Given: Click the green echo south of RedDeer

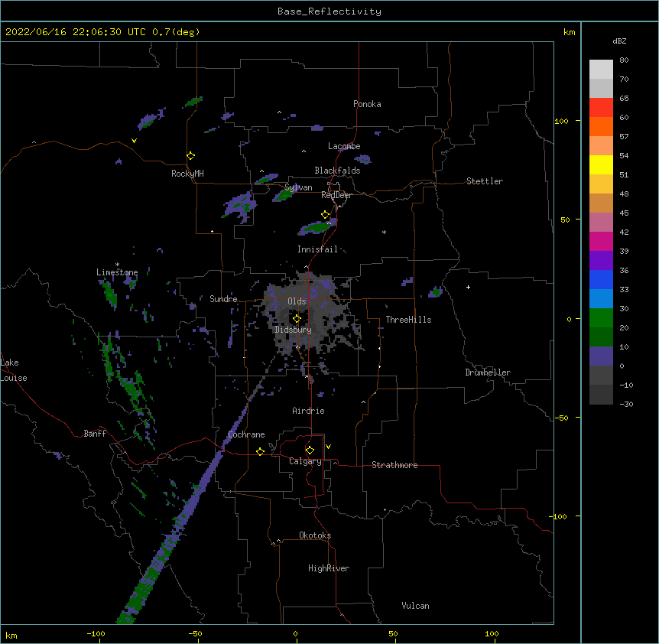Looking at the screenshot, I should point(316,228).
